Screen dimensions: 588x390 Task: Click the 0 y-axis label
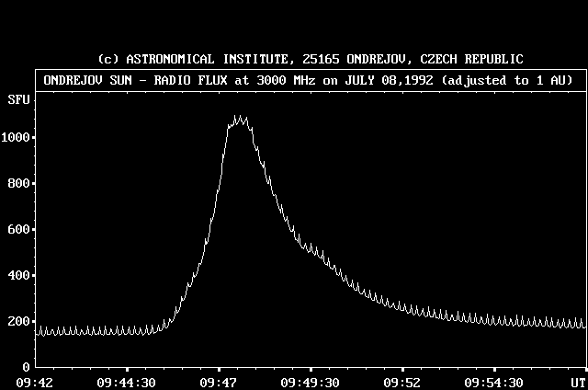pyautogui.click(x=28, y=367)
